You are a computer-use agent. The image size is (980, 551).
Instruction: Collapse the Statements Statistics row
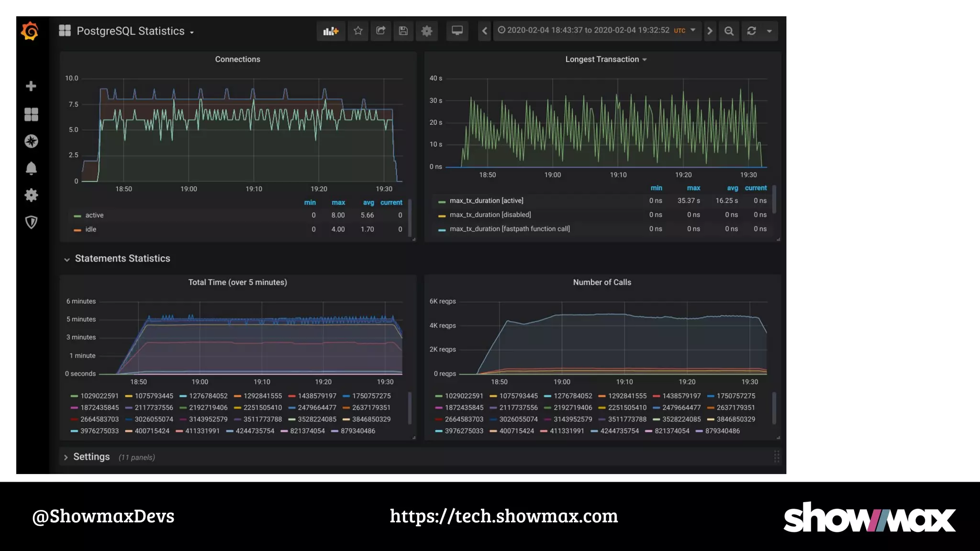coord(117,258)
